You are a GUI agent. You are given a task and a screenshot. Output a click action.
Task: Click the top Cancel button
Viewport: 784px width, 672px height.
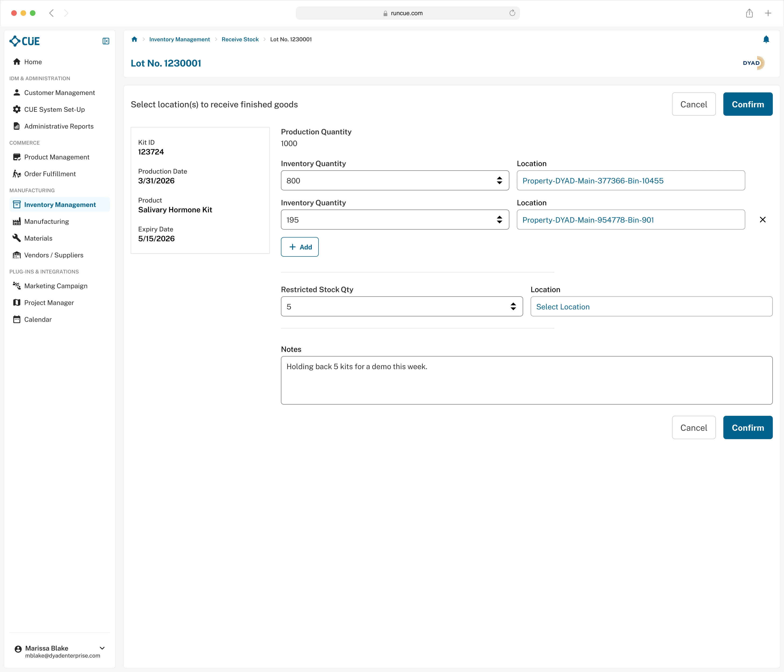[x=693, y=105]
